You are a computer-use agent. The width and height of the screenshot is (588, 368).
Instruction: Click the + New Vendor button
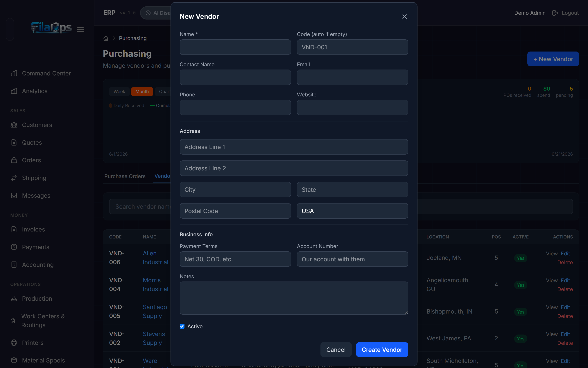pyautogui.click(x=553, y=59)
